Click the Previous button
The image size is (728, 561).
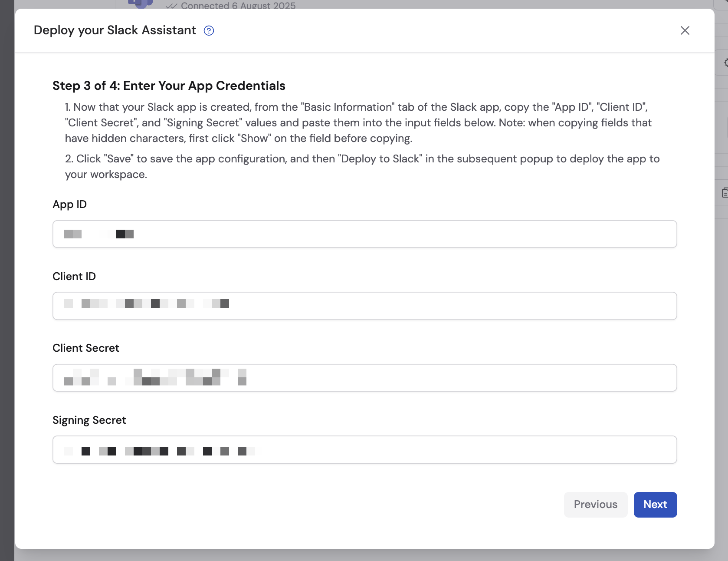(595, 505)
